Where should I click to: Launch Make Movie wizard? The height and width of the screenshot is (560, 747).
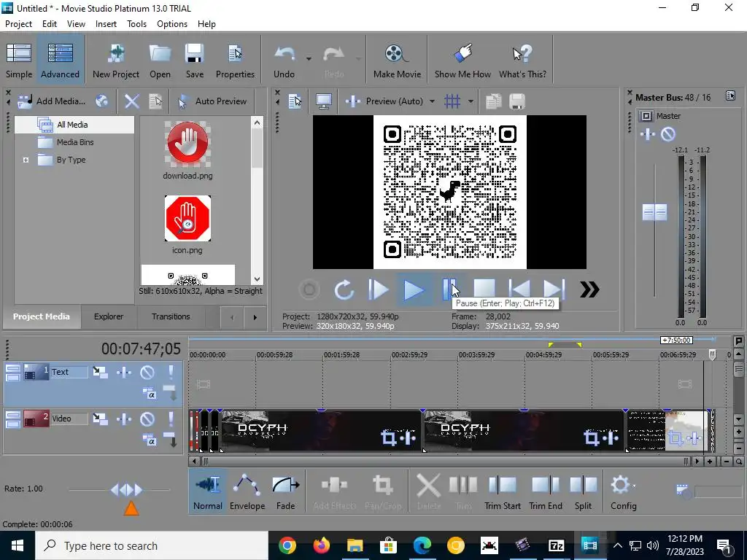(397, 61)
